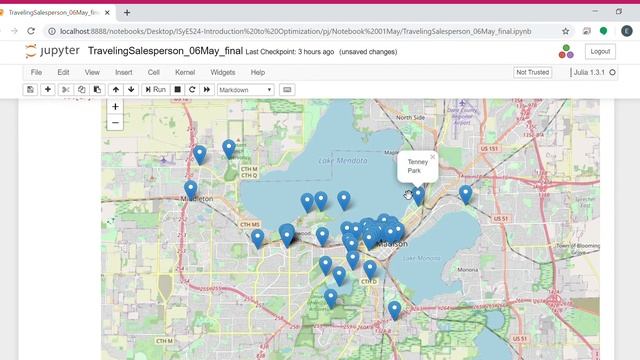Click the marker just above CTH D label
Image resolution: width=640 pixels, height=360 pixels.
point(370,269)
